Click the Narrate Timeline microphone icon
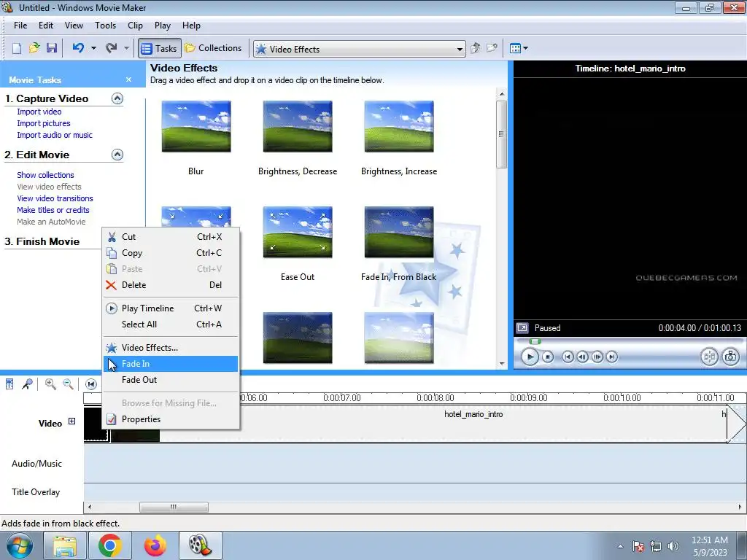The width and height of the screenshot is (747, 560). (27, 384)
